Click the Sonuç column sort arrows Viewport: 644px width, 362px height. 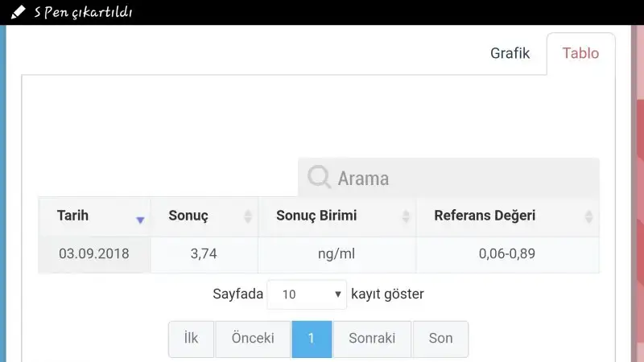point(248,216)
